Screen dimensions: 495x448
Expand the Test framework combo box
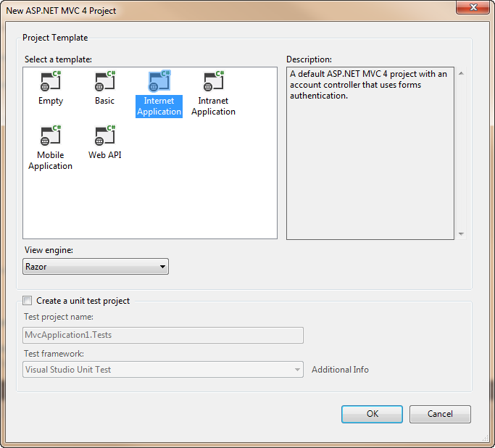[x=163, y=370]
